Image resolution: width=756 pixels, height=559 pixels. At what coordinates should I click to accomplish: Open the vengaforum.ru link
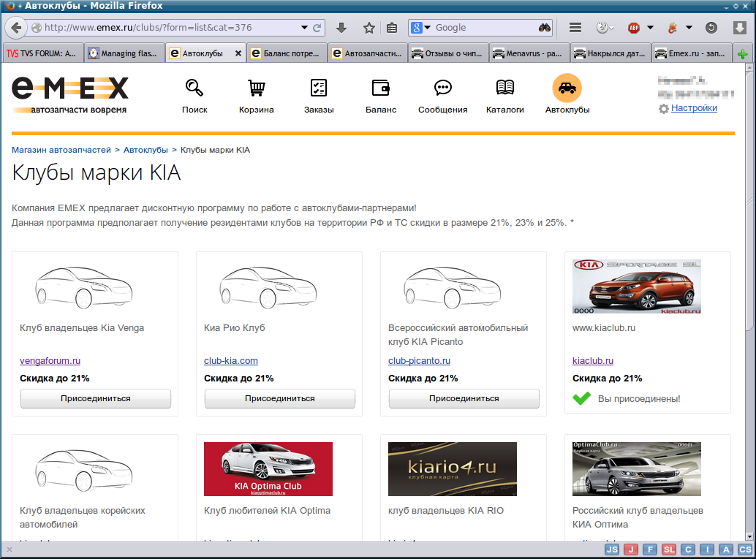pos(50,360)
